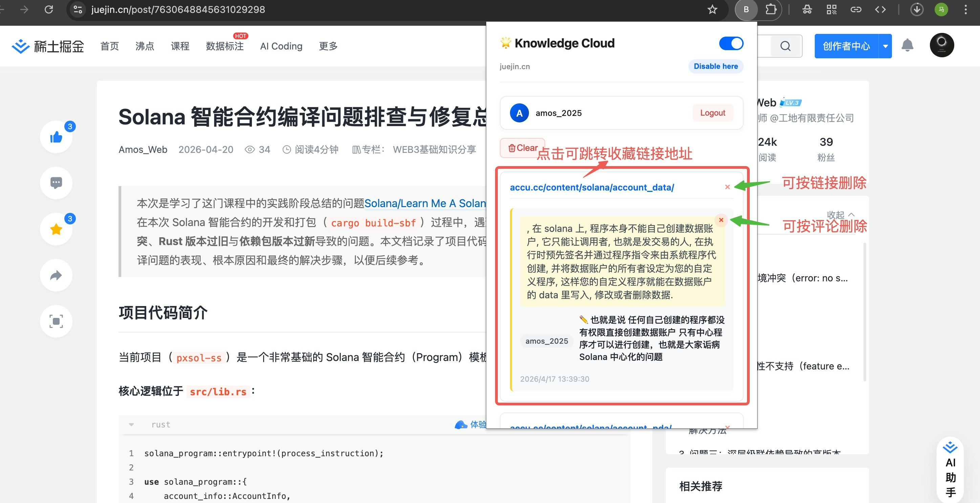The height and width of the screenshot is (503, 980).
Task: Click the incognito-style extension icon
Action: (807, 9)
